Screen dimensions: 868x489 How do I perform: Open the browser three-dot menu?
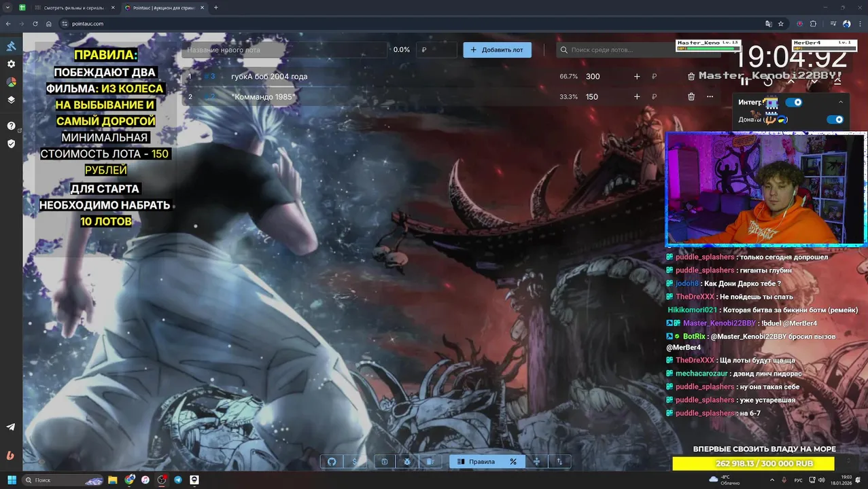point(860,24)
